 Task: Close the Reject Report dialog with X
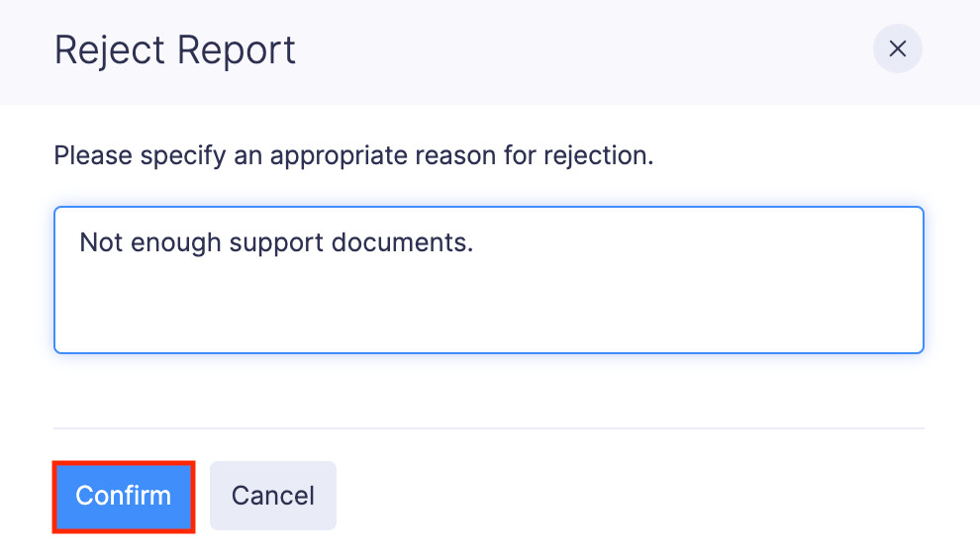(x=897, y=49)
